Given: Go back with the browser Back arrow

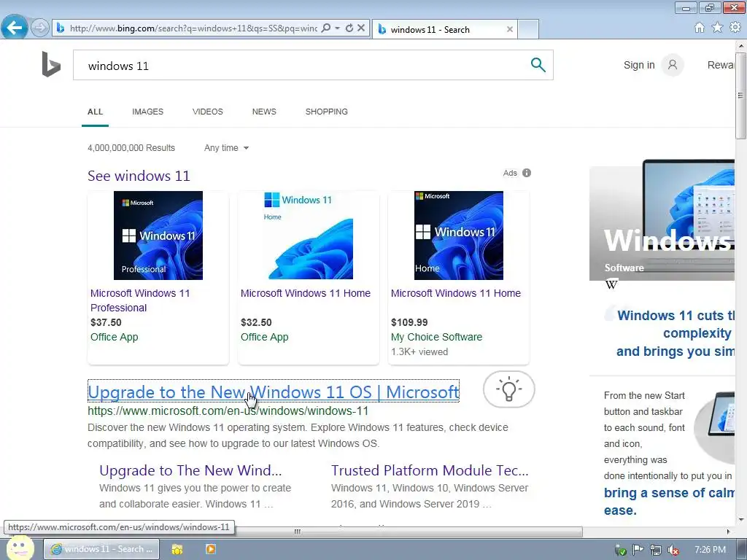Looking at the screenshot, I should click(15, 28).
